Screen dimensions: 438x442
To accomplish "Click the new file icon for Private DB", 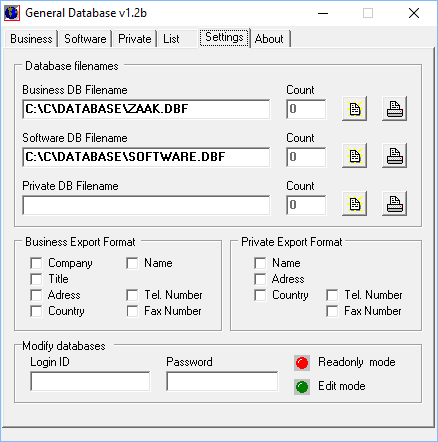I will (x=355, y=204).
